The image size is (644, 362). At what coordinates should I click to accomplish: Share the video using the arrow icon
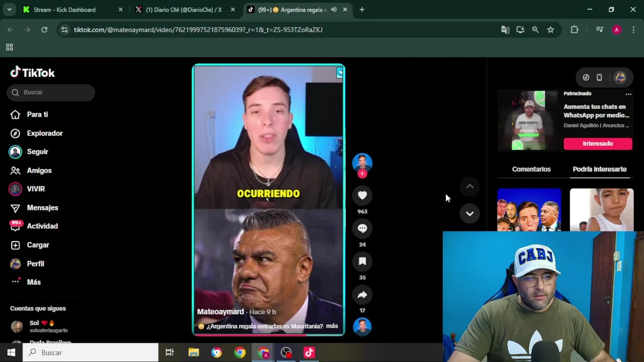[x=362, y=295]
